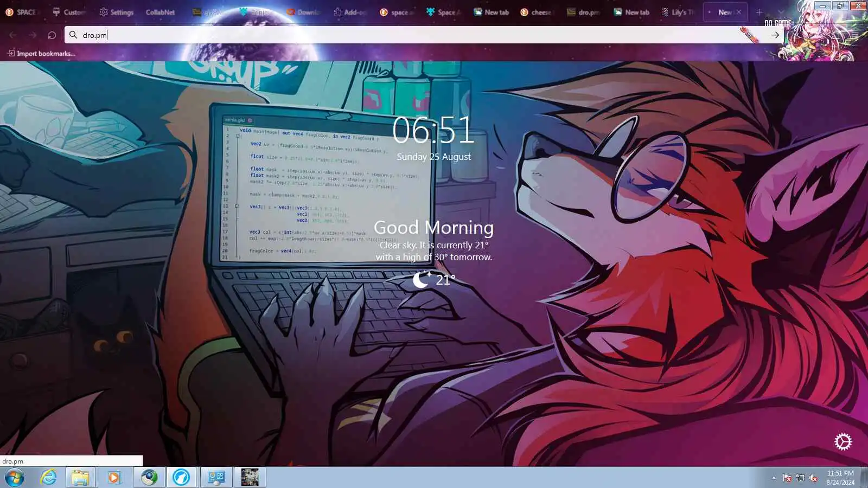Screen dimensions: 868x488
Task: Click the Good Morning greeting
Action: pos(433,227)
